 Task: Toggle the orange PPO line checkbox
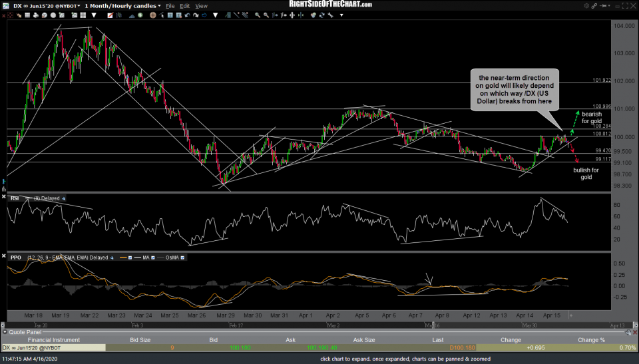tap(130, 257)
